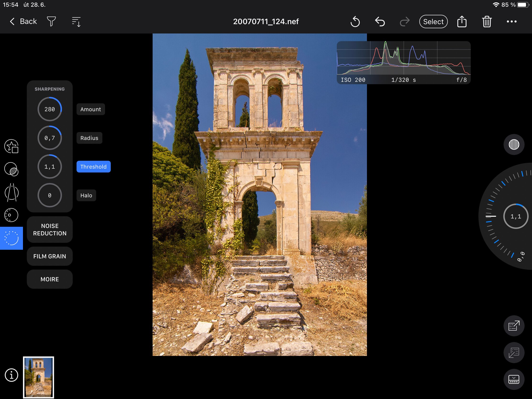Undo the last edit
The height and width of the screenshot is (399, 532).
coord(380,22)
